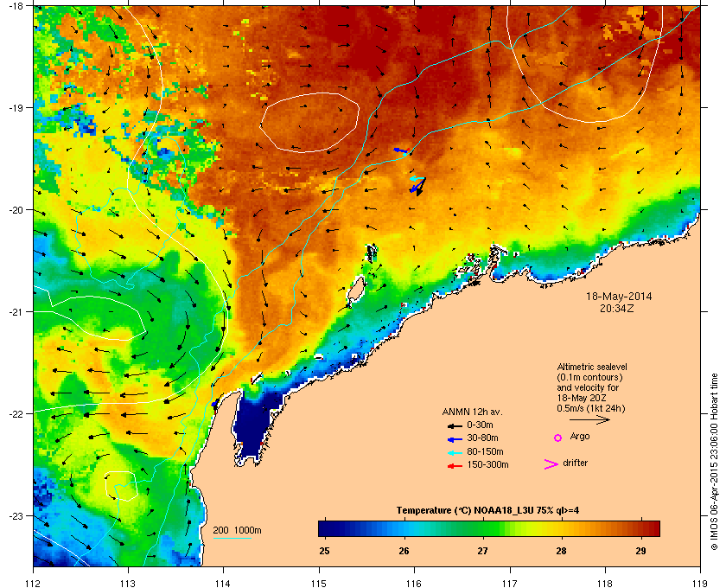
Task: Click the cyan 80-150m legend arrow
Action: pos(455,453)
